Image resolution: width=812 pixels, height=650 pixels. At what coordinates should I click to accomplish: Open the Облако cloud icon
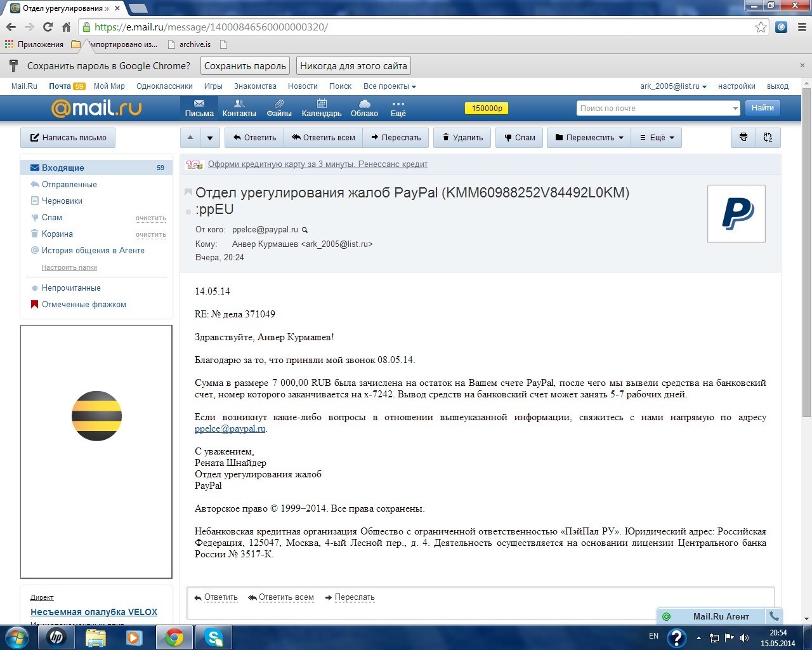click(x=364, y=108)
